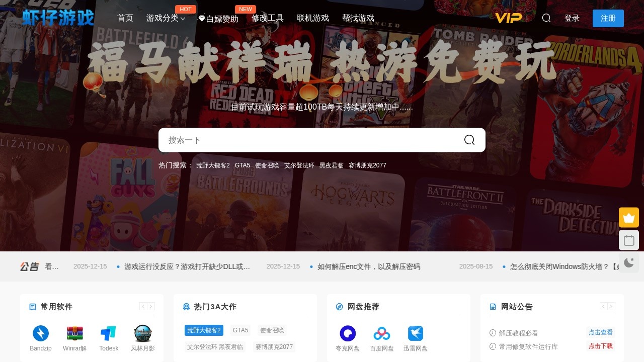Open the 联机游戏 menu item
Viewport: 644px width, 362px height.
pyautogui.click(x=312, y=18)
